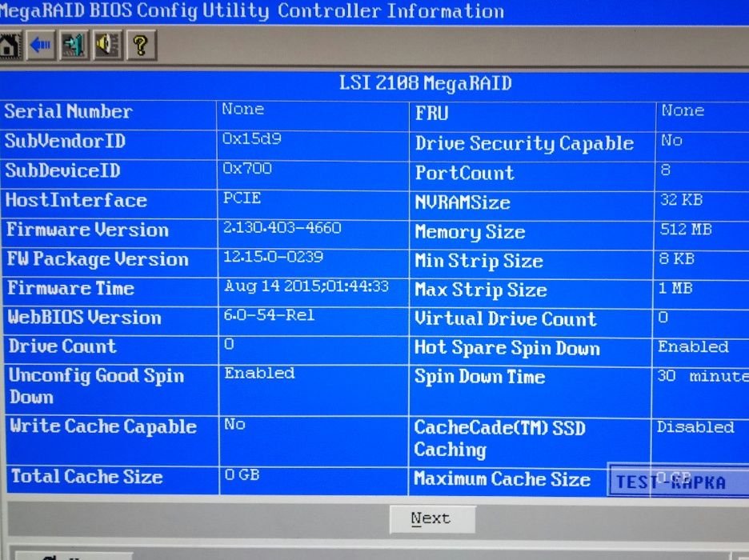
Task: Click the blue back arrow icon
Action: 41,46
